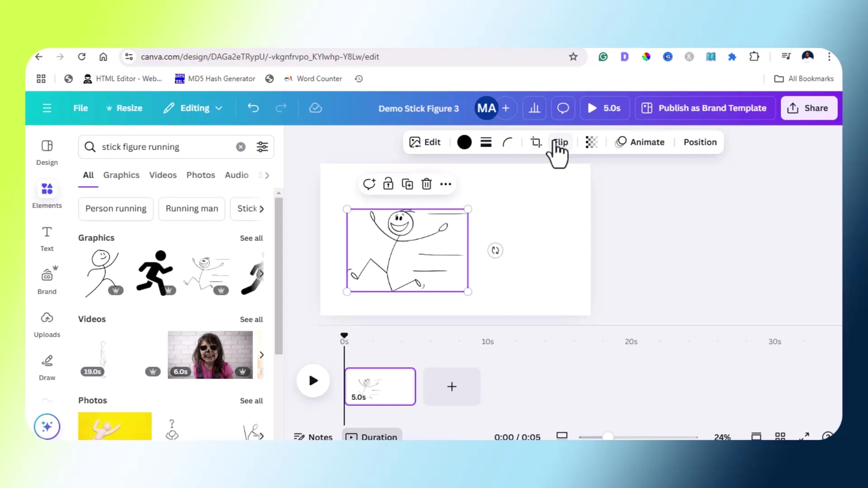Image resolution: width=868 pixels, height=488 pixels.
Task: Open the transparency checkerboard icon
Action: point(591,142)
